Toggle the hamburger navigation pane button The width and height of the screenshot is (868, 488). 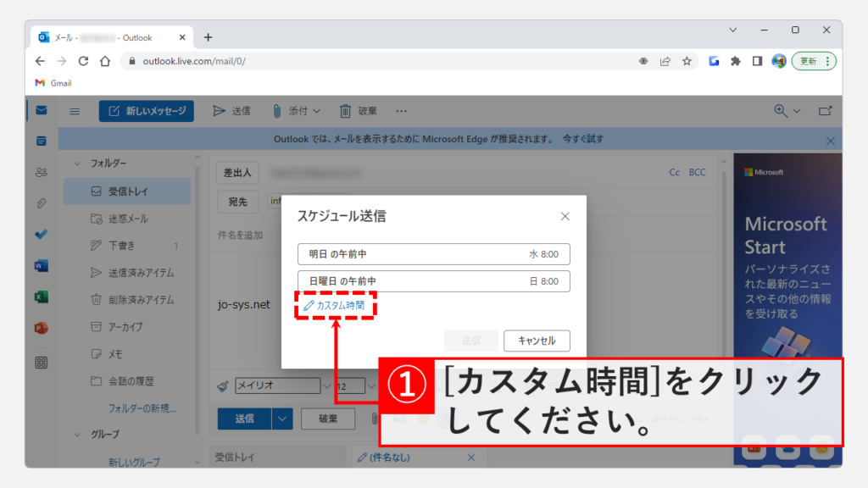coord(75,111)
